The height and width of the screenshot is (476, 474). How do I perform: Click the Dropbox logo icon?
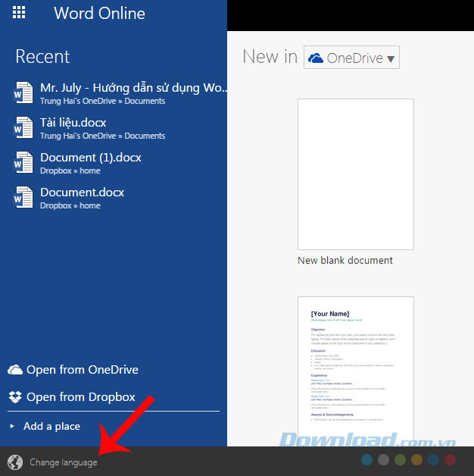tap(15, 397)
